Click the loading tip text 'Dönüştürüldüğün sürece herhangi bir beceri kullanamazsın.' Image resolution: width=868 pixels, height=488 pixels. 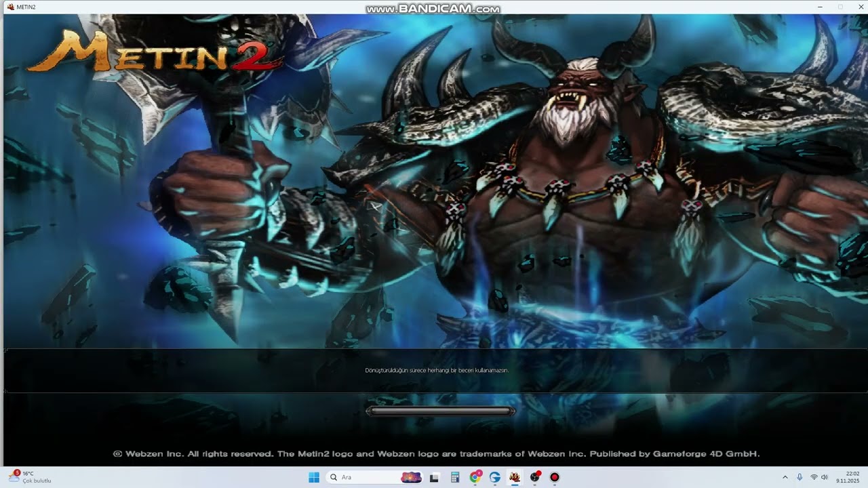pos(437,371)
